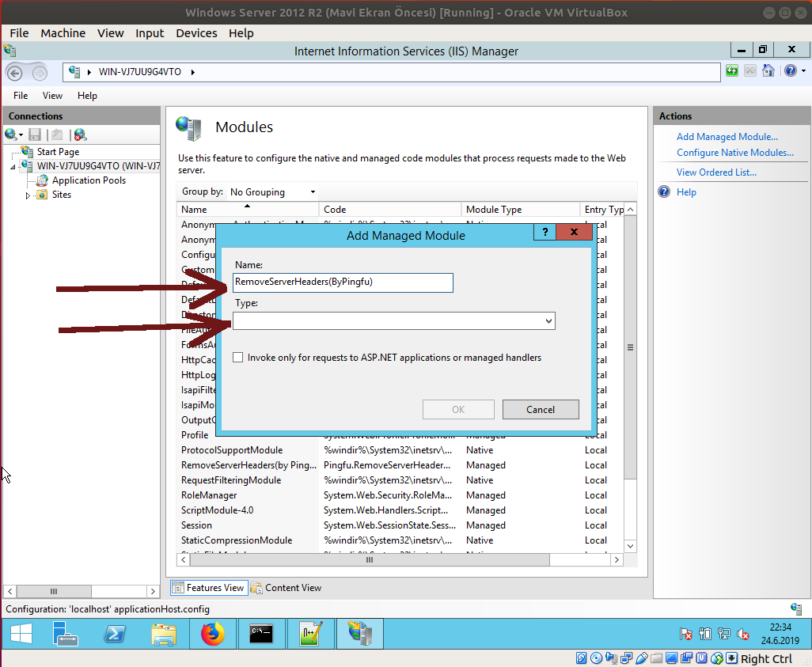Select the RoleManager module row
Viewport: 812px width, 667px height.
400,495
